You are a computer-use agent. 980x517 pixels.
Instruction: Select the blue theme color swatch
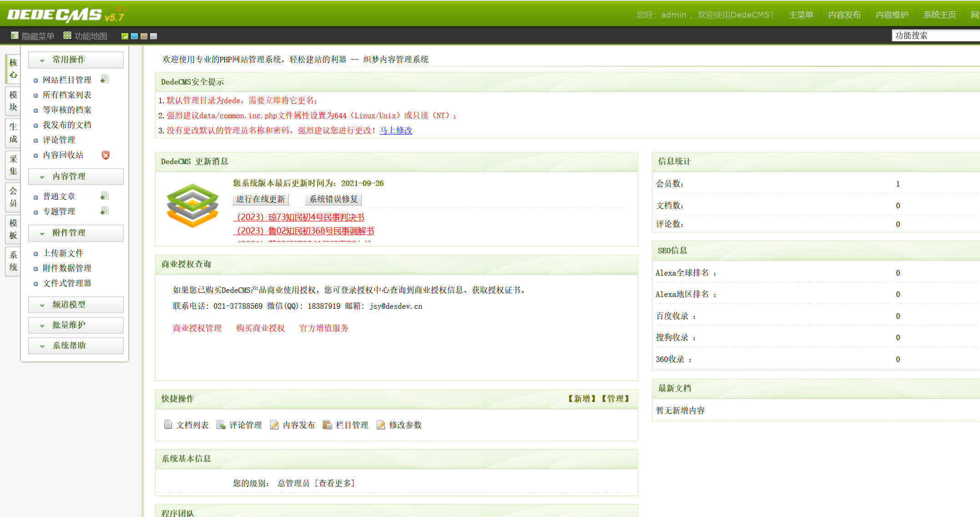[x=134, y=36]
